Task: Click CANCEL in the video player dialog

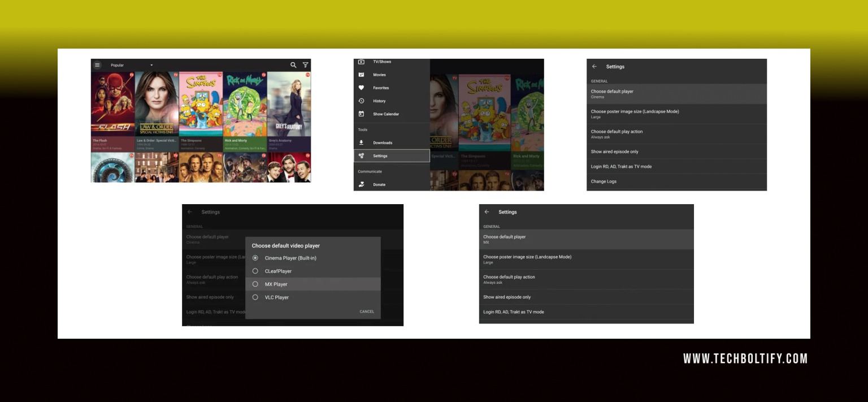Action: coord(367,312)
